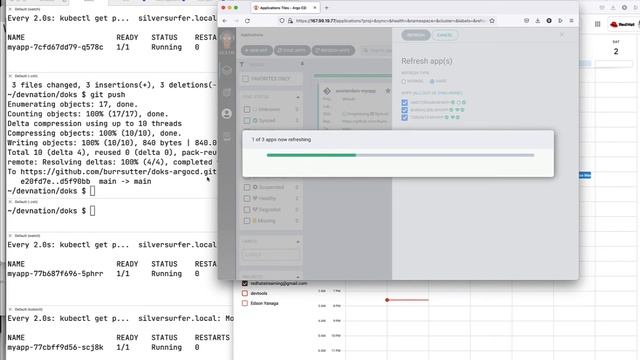640x360 pixels.
Task: Click the github.com/burrsutter/doks-argocd.git URL
Action: click(x=118, y=172)
